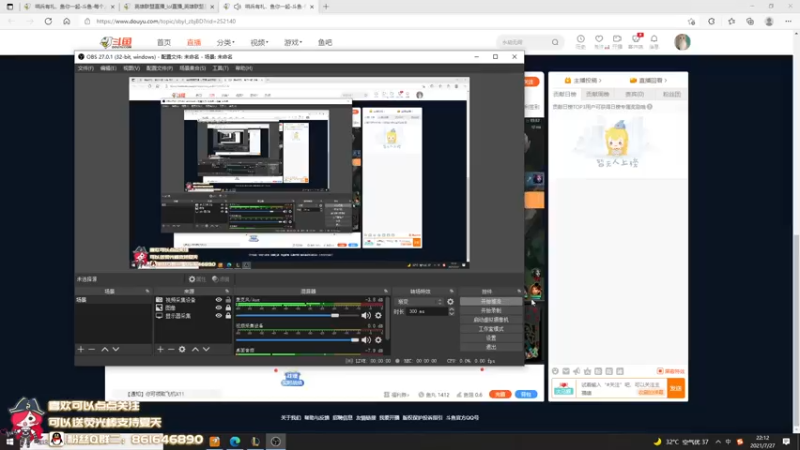Open Settings in OBS controls
The width and height of the screenshot is (800, 450).
(x=491, y=338)
